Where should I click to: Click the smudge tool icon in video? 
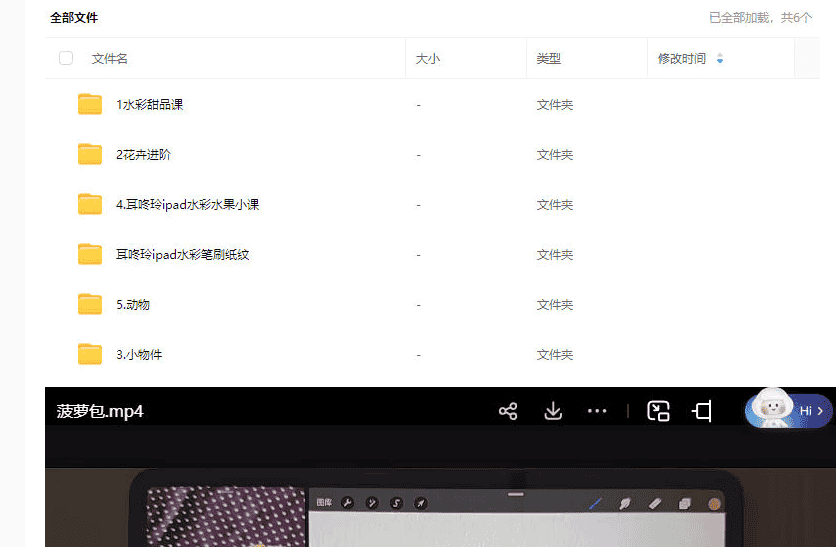pos(625,503)
